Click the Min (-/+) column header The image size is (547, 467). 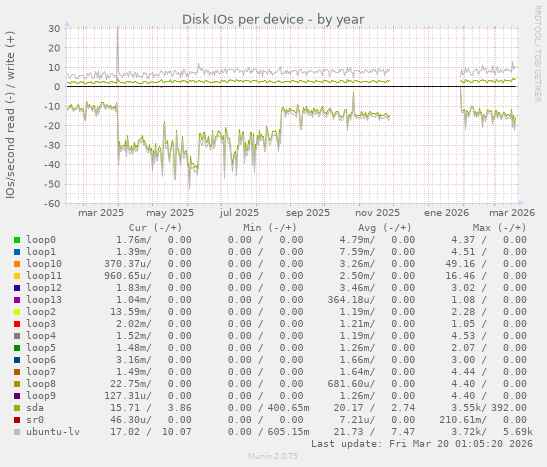(270, 228)
